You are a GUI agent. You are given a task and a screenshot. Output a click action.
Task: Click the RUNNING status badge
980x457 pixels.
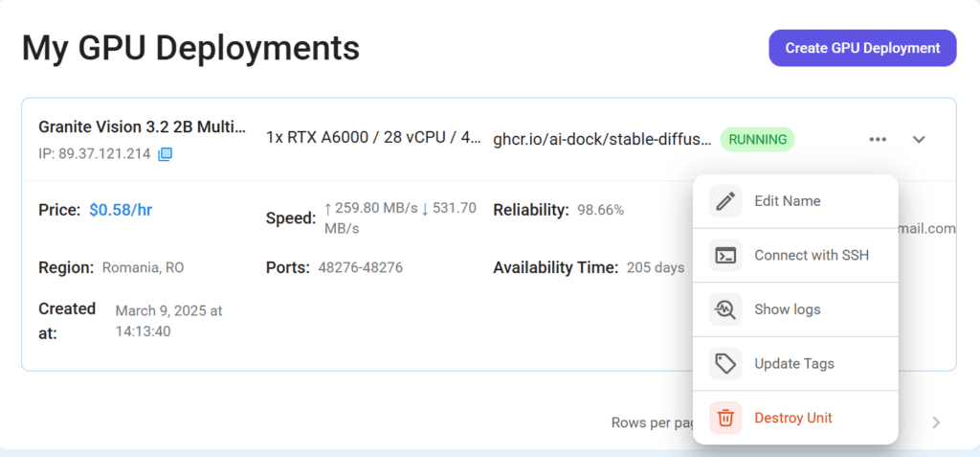758,140
